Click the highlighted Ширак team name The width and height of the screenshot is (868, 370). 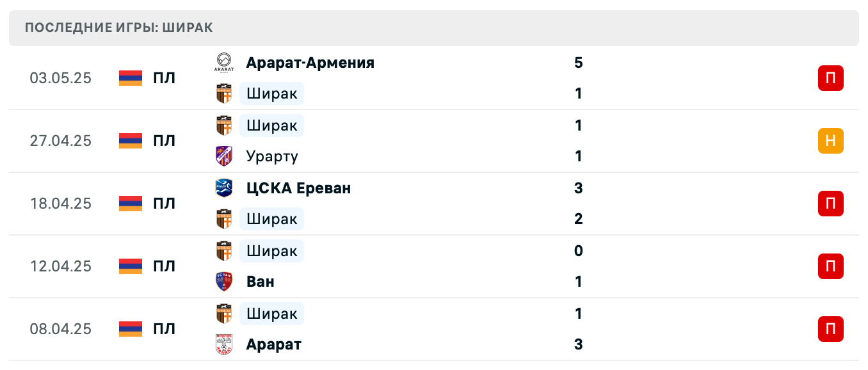pos(271,93)
